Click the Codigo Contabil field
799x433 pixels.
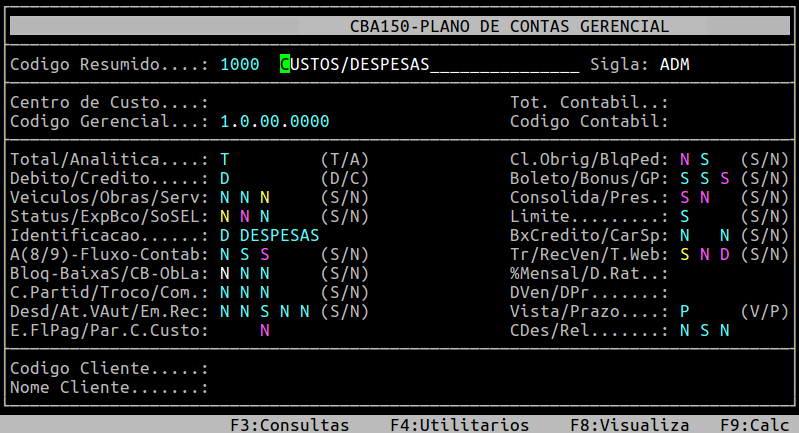pos(720,122)
